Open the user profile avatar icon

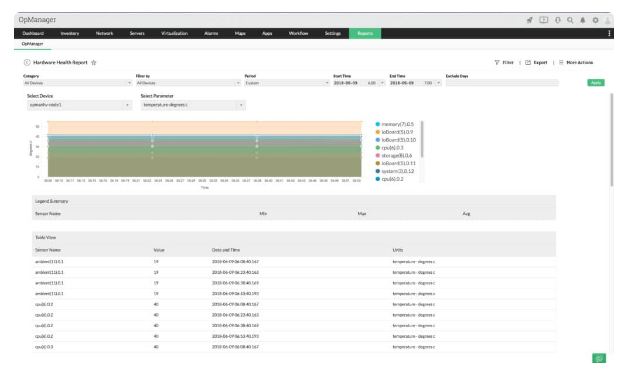(608, 20)
